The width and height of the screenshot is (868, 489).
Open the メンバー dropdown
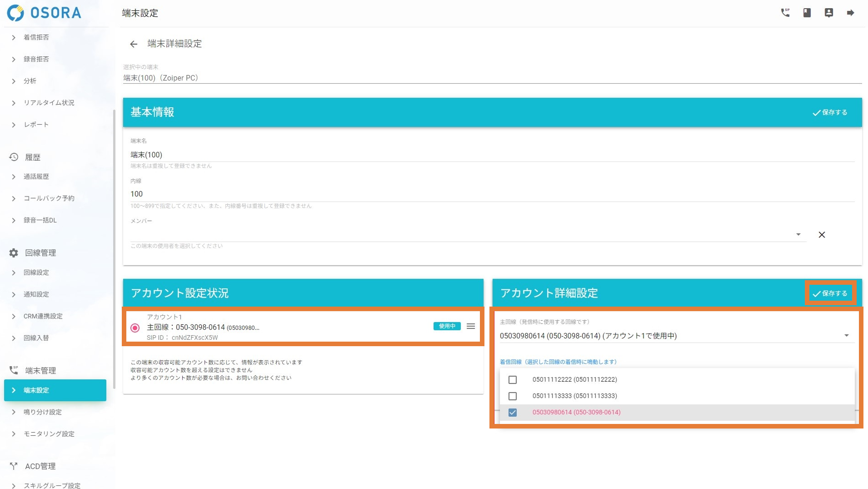pos(798,235)
